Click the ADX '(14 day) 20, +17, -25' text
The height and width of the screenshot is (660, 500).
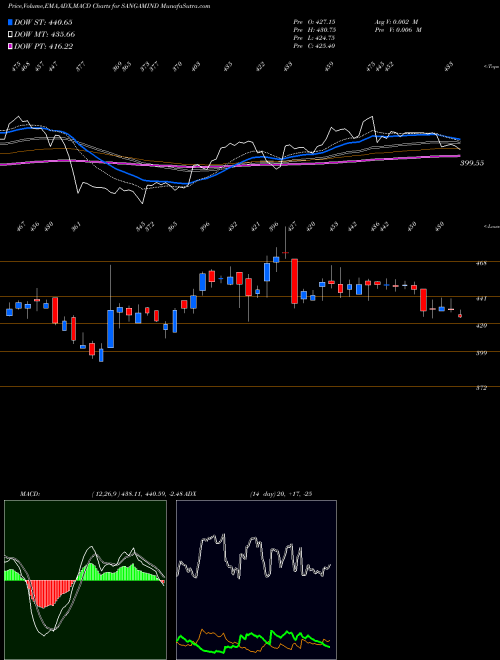280,494
